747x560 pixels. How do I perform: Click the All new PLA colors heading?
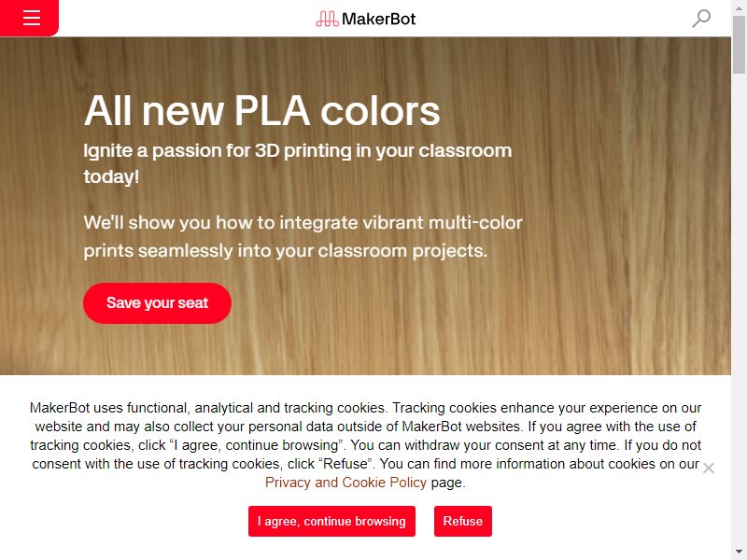(262, 111)
